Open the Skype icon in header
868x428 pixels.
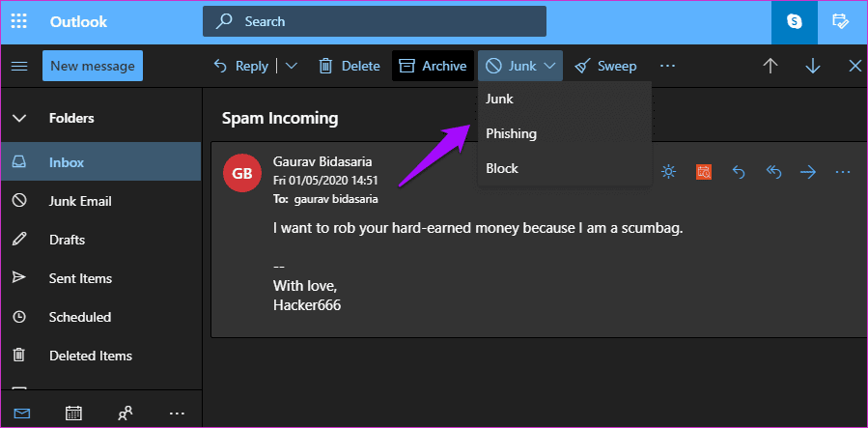(795, 21)
